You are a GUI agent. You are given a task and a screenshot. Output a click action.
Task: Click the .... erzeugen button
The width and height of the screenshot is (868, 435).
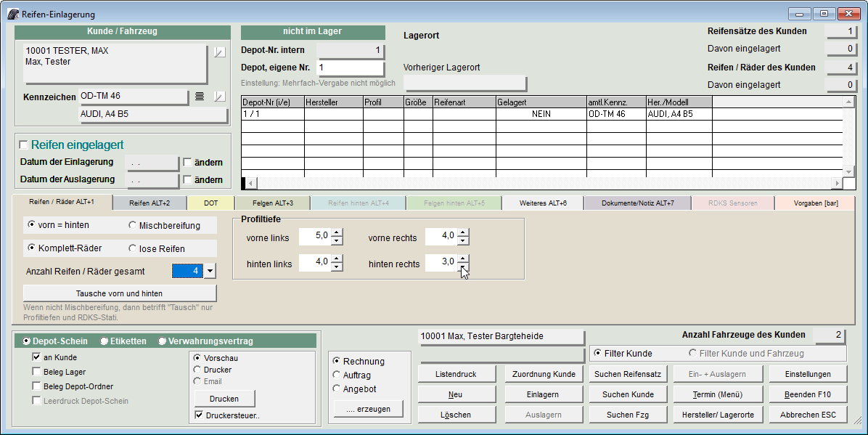368,409
